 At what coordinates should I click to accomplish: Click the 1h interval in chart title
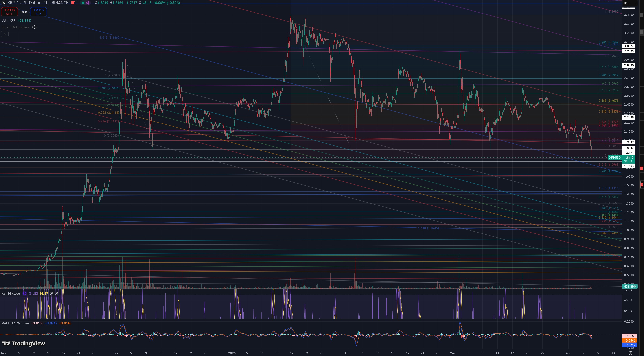pyautogui.click(x=46, y=3)
